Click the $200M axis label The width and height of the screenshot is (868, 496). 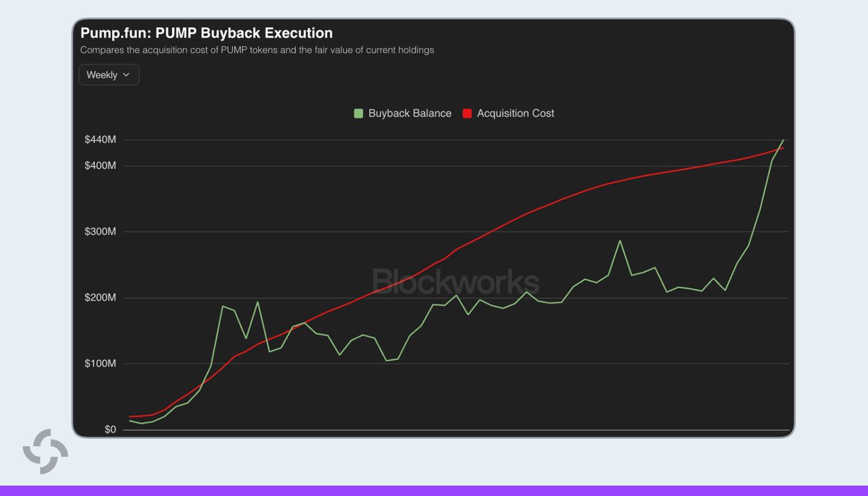[x=100, y=298]
